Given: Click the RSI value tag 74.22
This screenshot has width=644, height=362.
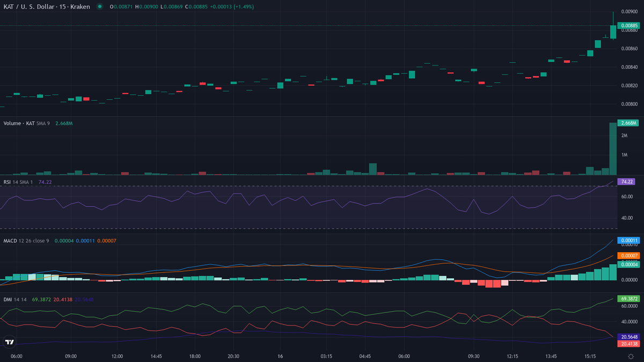Looking at the screenshot, I should [627, 182].
